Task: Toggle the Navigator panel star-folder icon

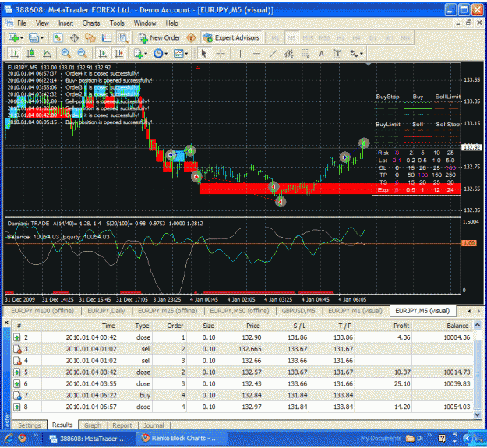Action: pos(90,38)
